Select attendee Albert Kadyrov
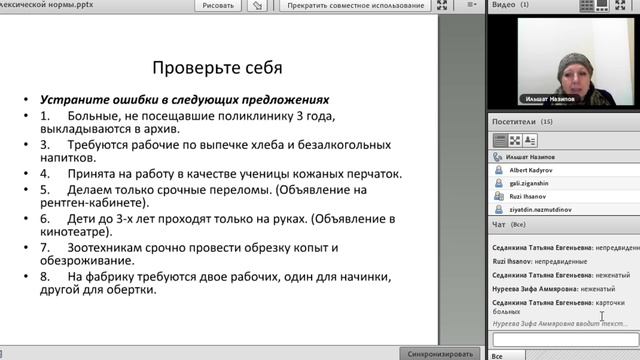This screenshot has height=360, width=640. coord(564,170)
